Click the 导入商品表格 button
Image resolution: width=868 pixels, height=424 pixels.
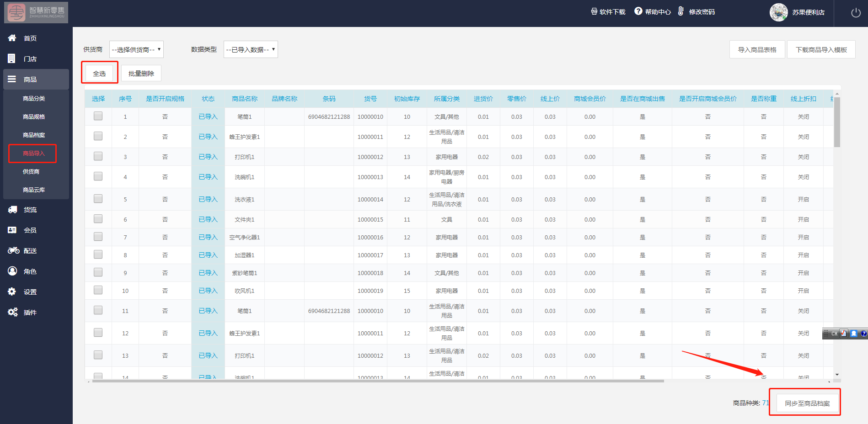click(757, 49)
